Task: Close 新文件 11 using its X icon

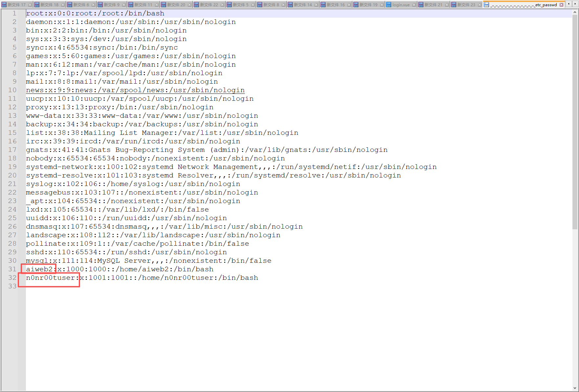Action: [157, 5]
